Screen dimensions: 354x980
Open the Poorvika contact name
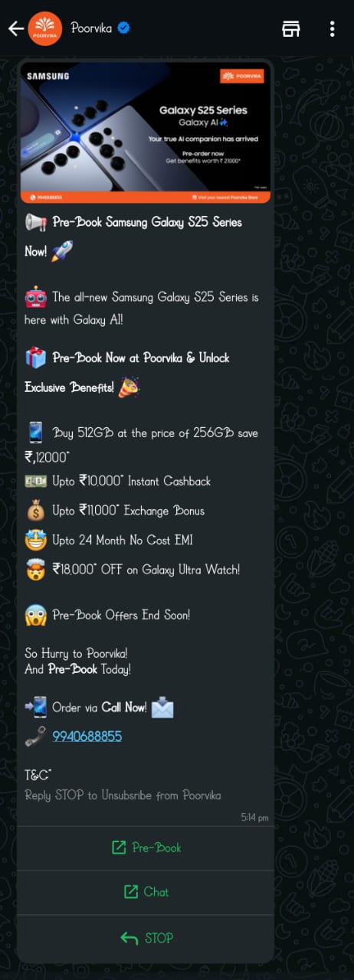[91, 28]
